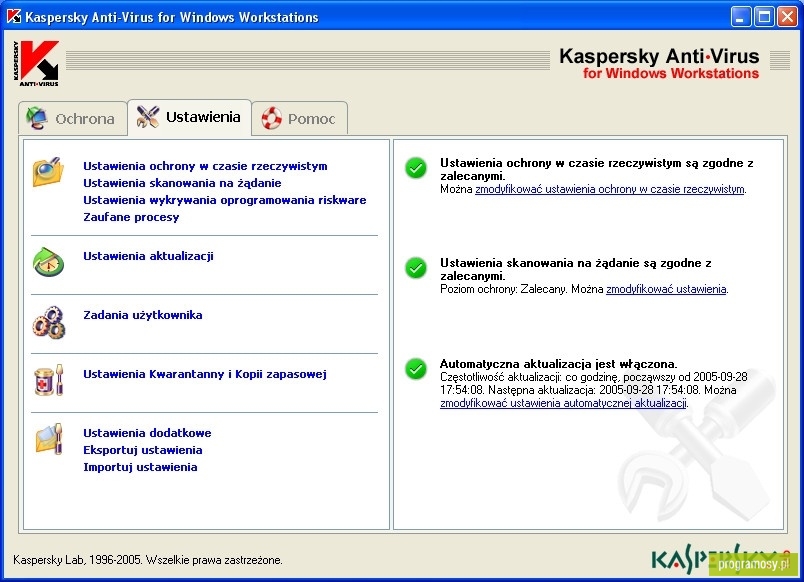Click heading 'Automatyczna aktualizacja jest włączona.'
This screenshot has width=804, height=582.
(x=558, y=364)
